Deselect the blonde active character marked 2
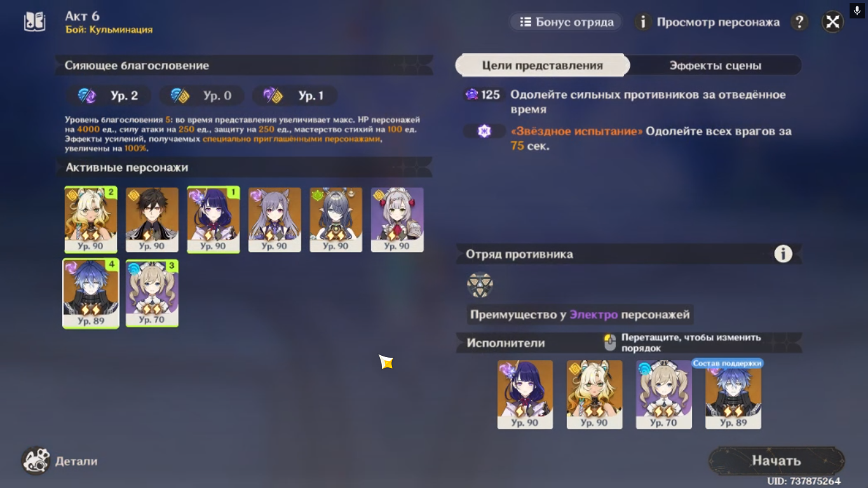868x488 pixels. coord(91,220)
